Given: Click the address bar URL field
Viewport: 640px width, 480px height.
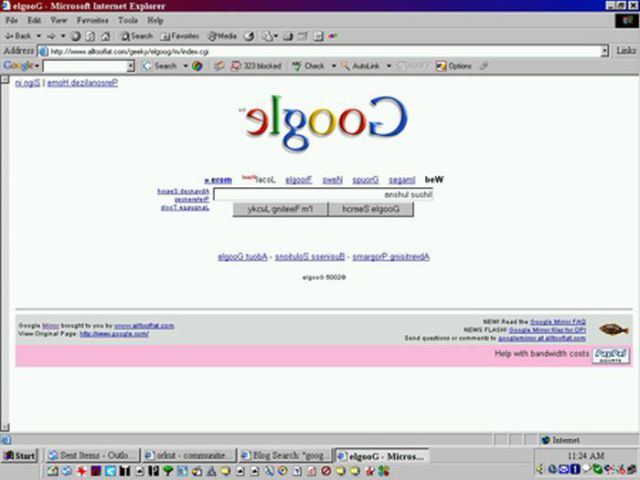Looking at the screenshot, I should (x=320, y=51).
